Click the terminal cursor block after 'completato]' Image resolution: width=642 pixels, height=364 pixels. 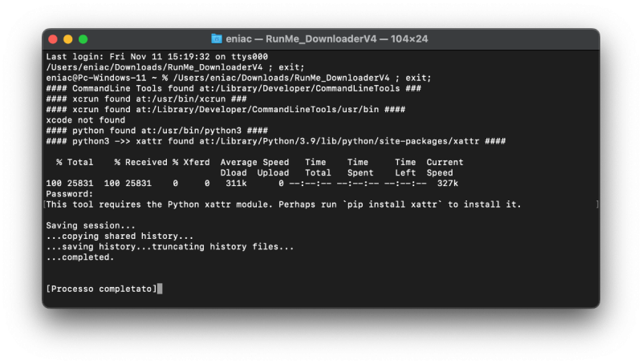[x=160, y=289]
